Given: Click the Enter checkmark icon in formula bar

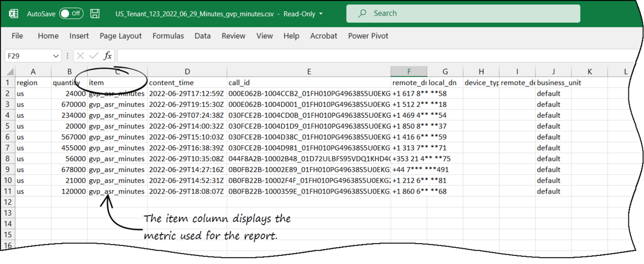Looking at the screenshot, I should tap(94, 55).
